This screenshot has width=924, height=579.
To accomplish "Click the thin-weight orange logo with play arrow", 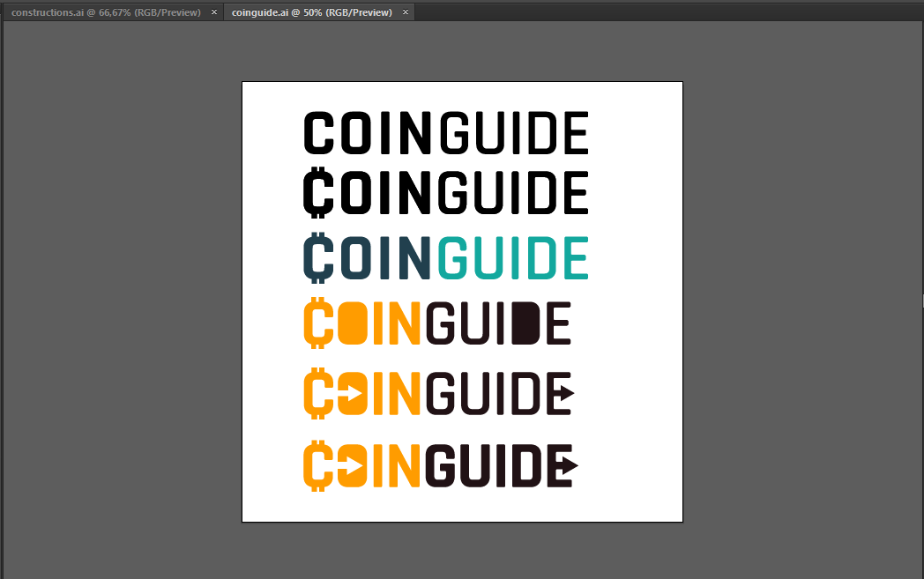I will tap(439, 393).
